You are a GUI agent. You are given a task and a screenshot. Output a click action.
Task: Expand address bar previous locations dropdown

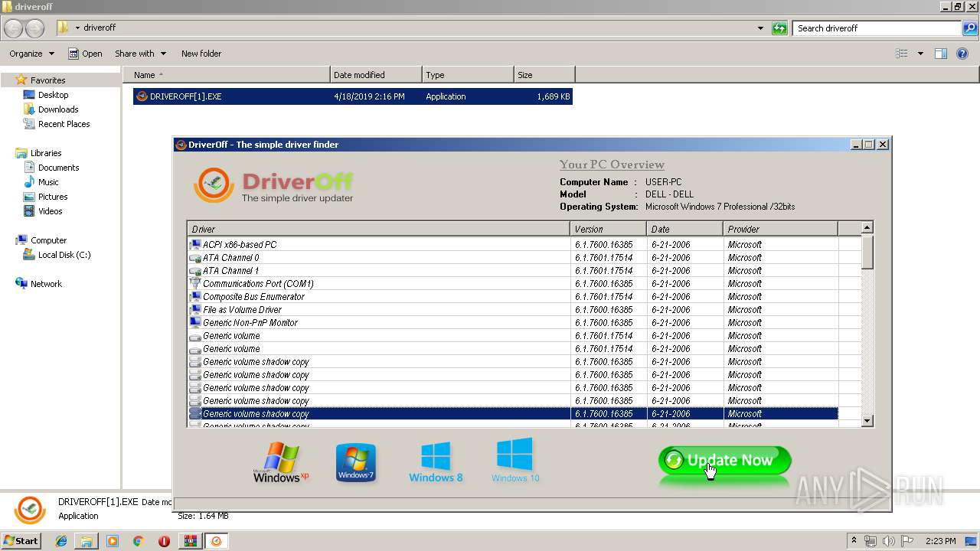(760, 28)
